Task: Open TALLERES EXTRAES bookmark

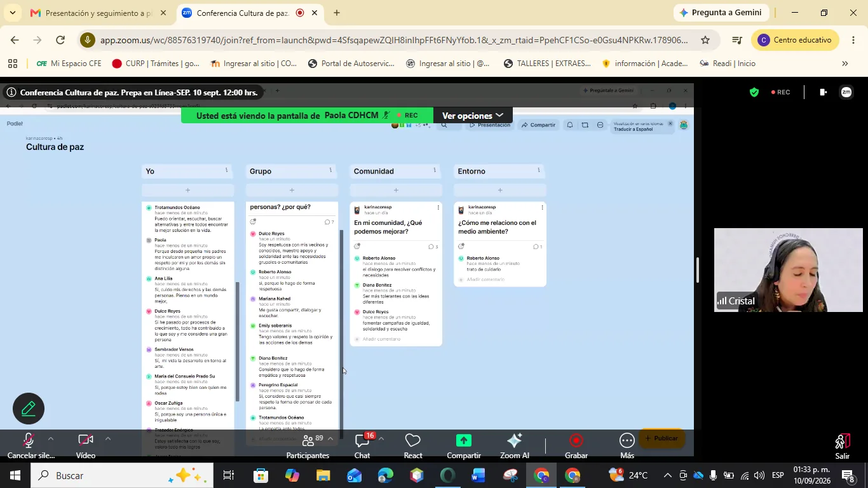Action: click(x=547, y=64)
